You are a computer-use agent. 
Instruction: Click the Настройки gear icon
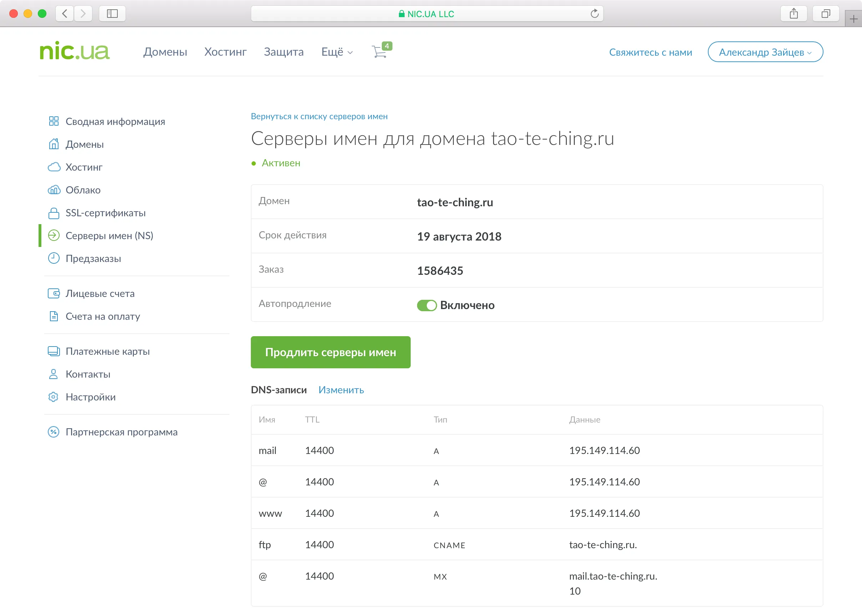[53, 397]
